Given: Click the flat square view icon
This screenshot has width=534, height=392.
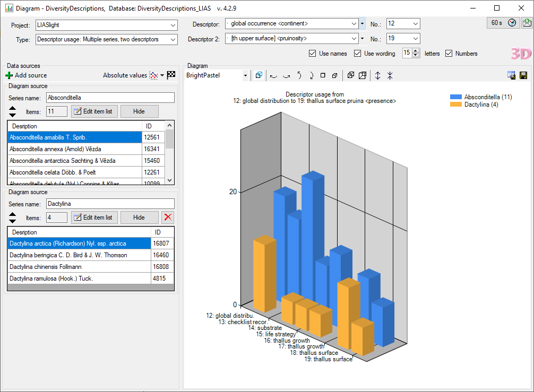Looking at the screenshot, I should pyautogui.click(x=323, y=75).
